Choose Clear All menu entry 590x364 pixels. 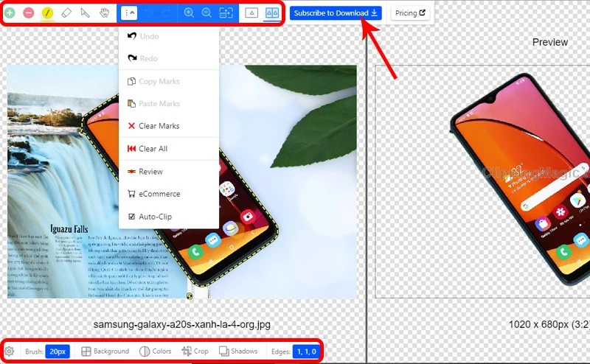point(169,149)
